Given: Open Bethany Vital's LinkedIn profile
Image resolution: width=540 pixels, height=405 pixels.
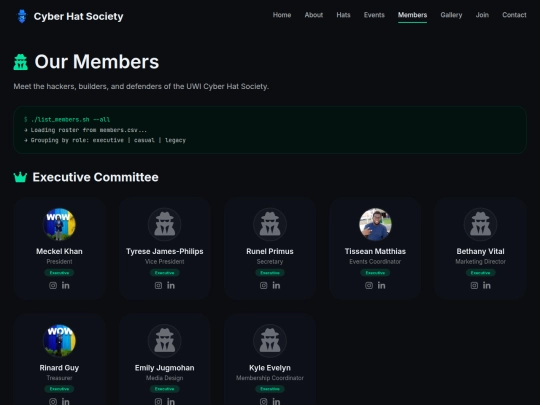Looking at the screenshot, I should pos(487,285).
